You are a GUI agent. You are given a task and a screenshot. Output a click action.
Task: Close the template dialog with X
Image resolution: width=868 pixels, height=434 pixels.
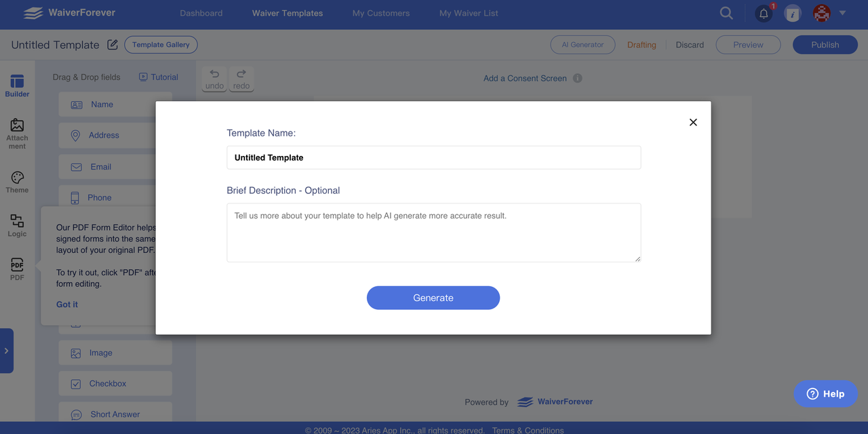[x=693, y=122]
